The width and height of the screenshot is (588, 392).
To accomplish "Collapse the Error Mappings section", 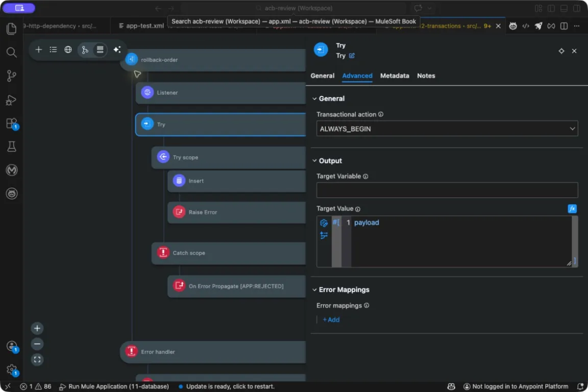I will [314, 290].
